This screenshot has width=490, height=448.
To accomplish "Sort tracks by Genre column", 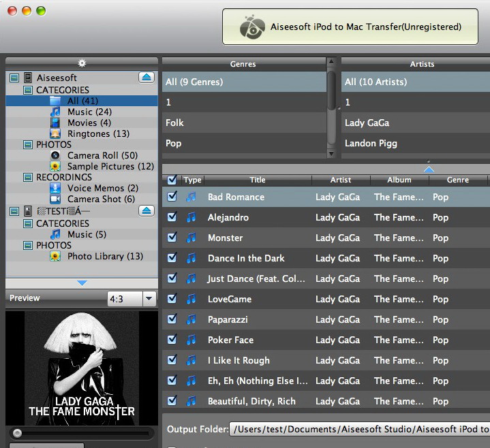I will [458, 180].
